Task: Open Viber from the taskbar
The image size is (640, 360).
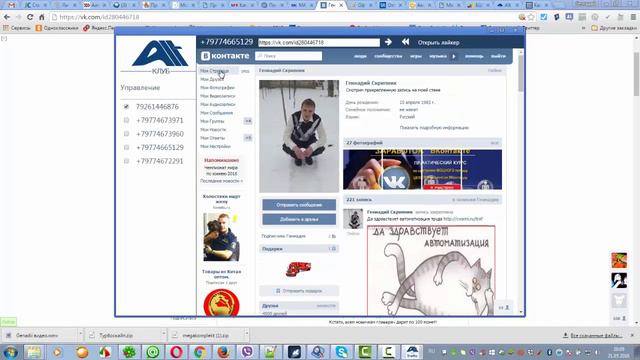Action: (247, 352)
